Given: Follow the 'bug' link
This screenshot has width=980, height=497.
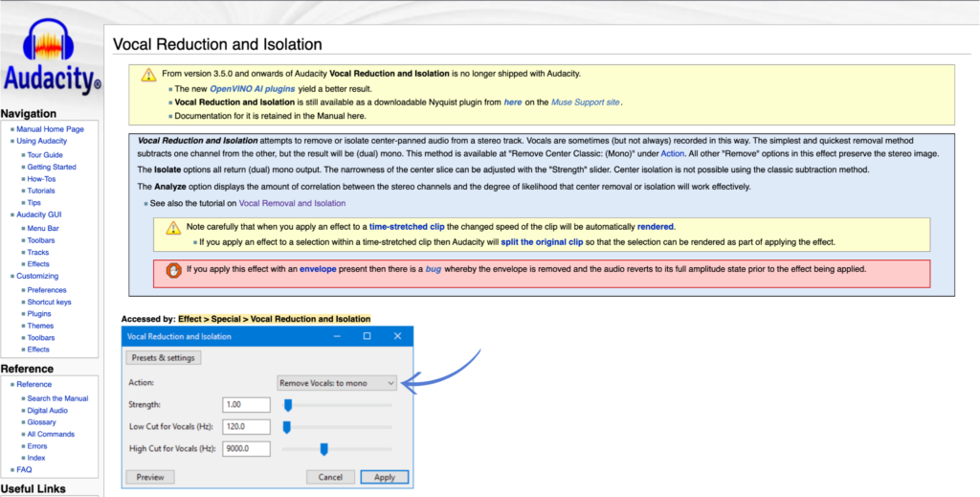Looking at the screenshot, I should pos(434,270).
